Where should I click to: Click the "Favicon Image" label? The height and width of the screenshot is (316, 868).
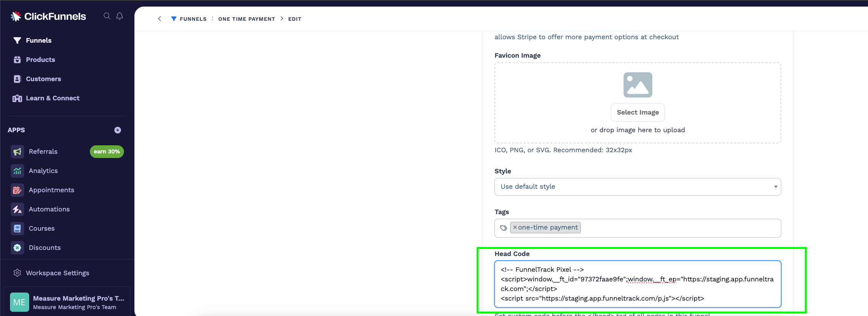[x=517, y=55]
